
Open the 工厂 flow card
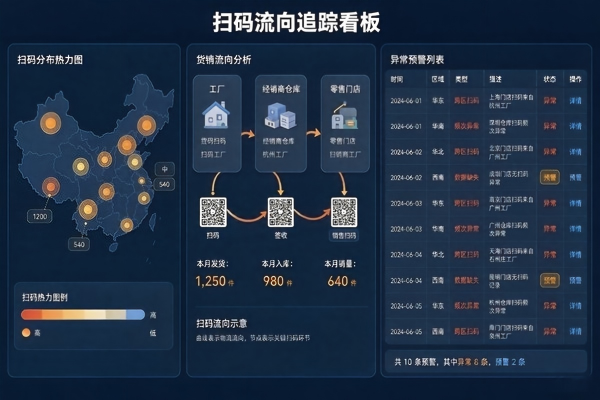[217, 123]
